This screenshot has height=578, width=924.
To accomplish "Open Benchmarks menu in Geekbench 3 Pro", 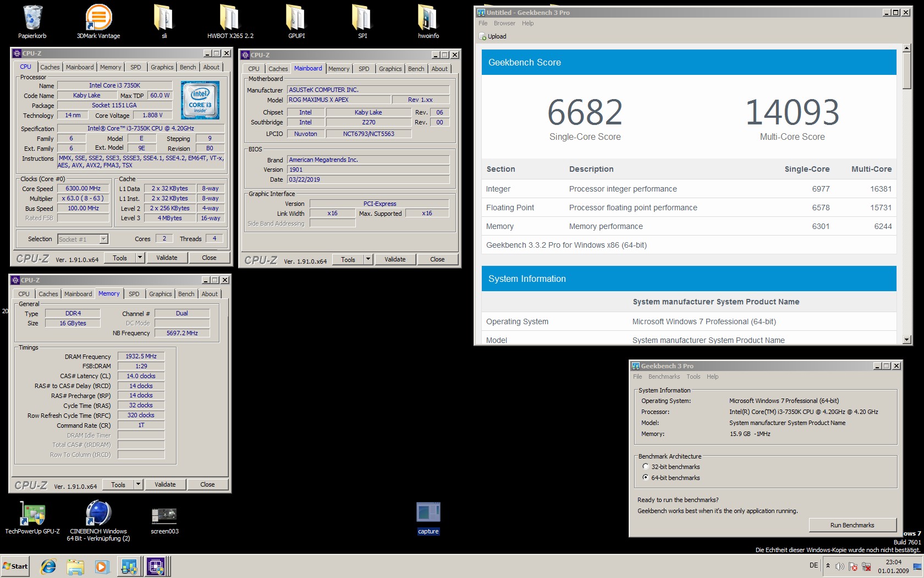I will point(664,377).
